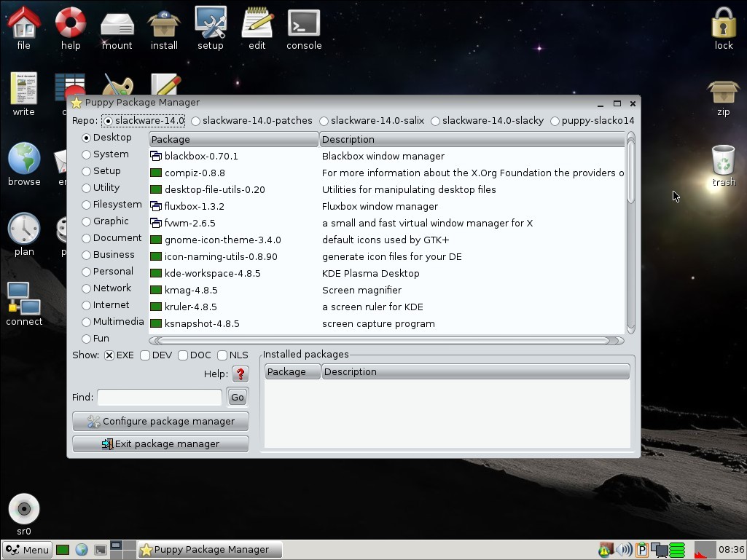
Task: Choose the Document category
Action: pyautogui.click(x=112, y=238)
